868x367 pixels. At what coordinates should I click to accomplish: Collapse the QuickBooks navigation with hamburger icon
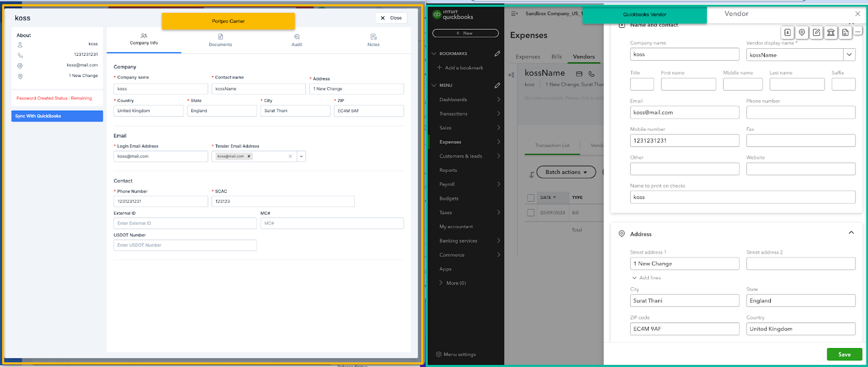tap(514, 14)
